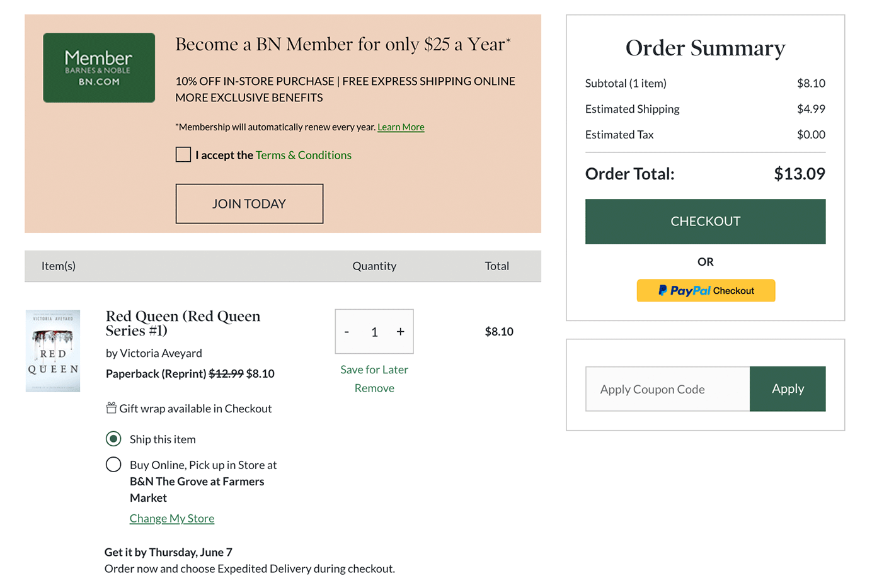Image resolution: width=872 pixels, height=588 pixels.
Task: Increase quantity with the plus button
Action: [x=400, y=332]
